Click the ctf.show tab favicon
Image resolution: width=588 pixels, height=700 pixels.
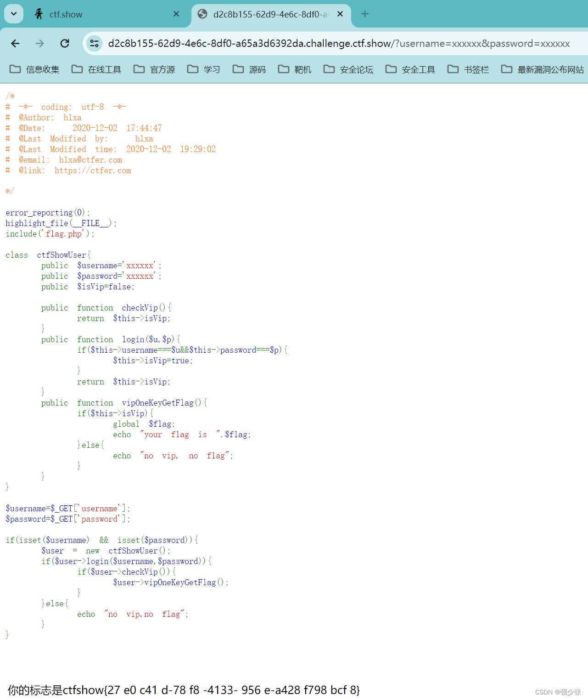pos(39,14)
